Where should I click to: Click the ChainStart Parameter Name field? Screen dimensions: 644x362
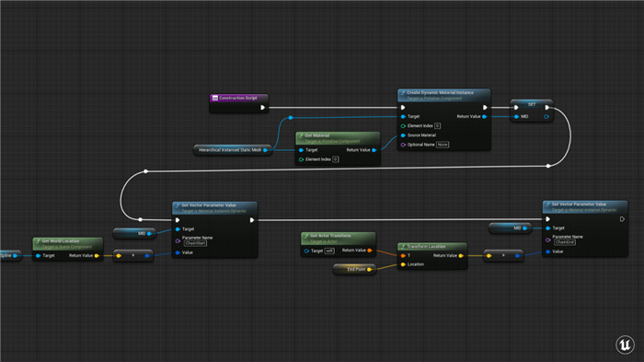(195, 243)
